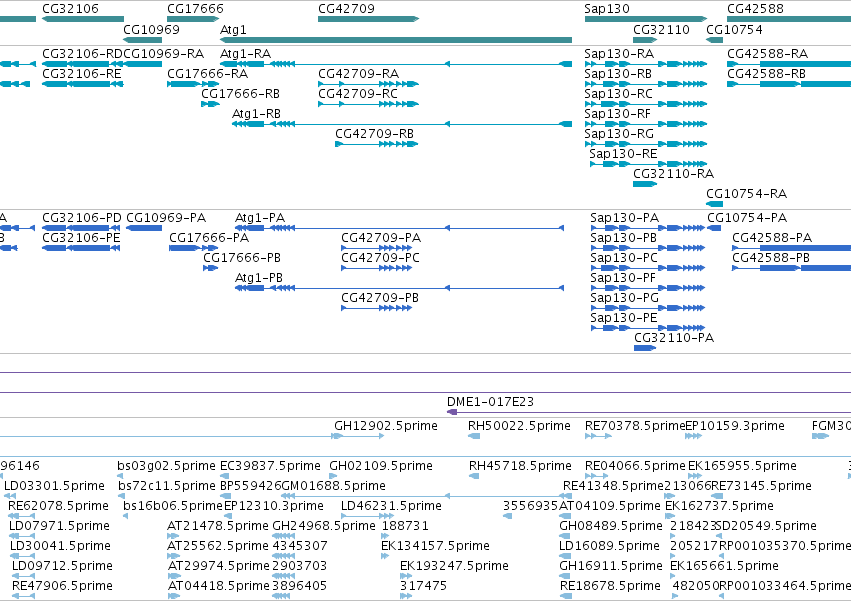Image resolution: width=851 pixels, height=601 pixels.
Task: Click the CG42588 gene feature
Action: (x=789, y=19)
